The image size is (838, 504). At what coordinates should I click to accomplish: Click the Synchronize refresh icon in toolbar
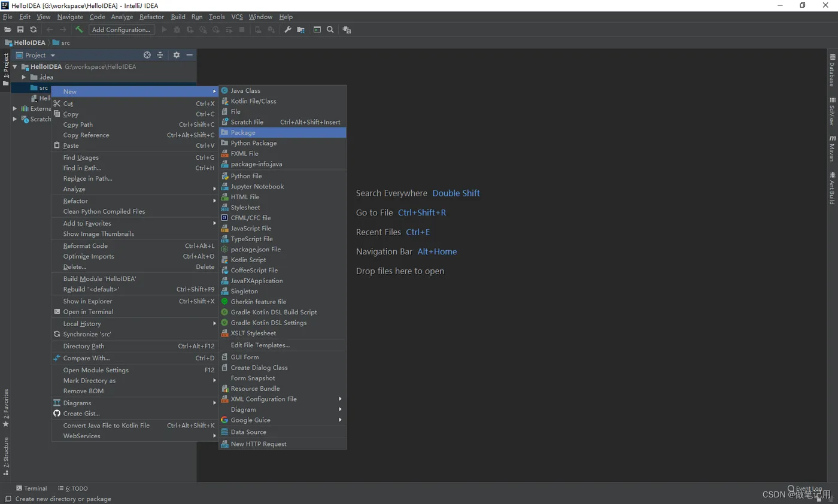pos(34,29)
